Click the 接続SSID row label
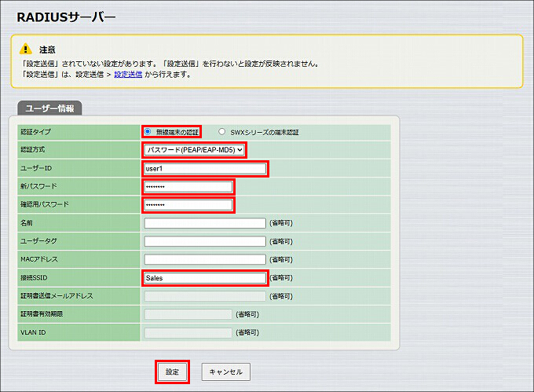This screenshot has height=392, width=534. click(x=34, y=277)
